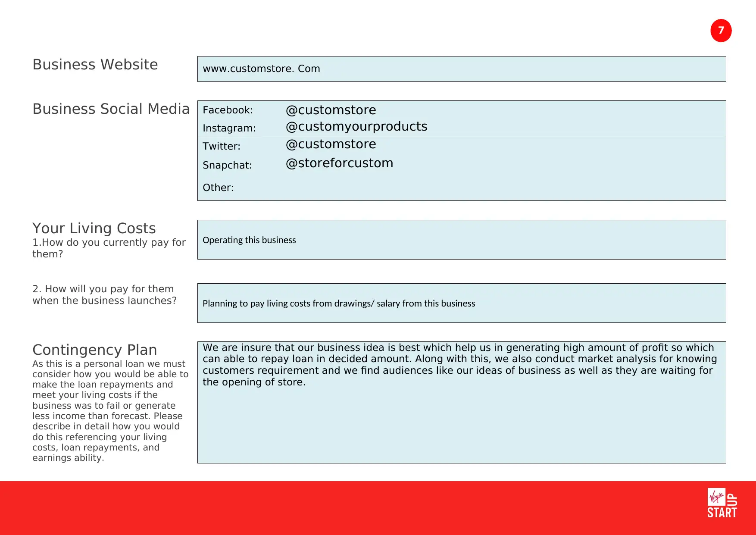The image size is (756, 535).
Task: Select the Snapchat handle @storeforcustom
Action: click(x=339, y=163)
